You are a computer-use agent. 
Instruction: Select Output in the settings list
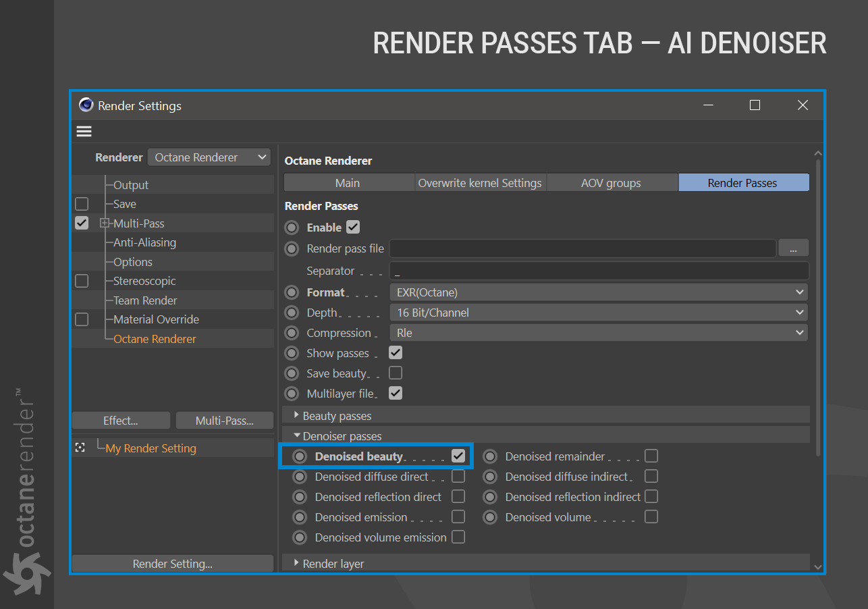pyautogui.click(x=131, y=185)
